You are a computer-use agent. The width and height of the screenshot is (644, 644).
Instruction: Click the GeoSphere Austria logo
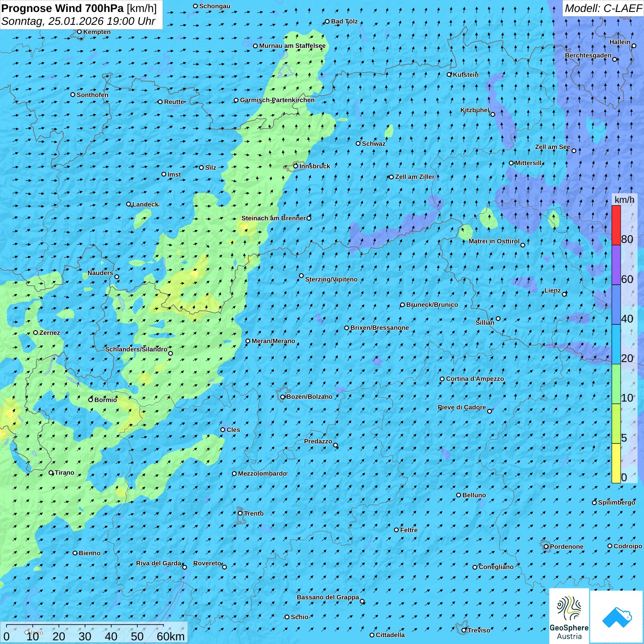click(x=569, y=615)
